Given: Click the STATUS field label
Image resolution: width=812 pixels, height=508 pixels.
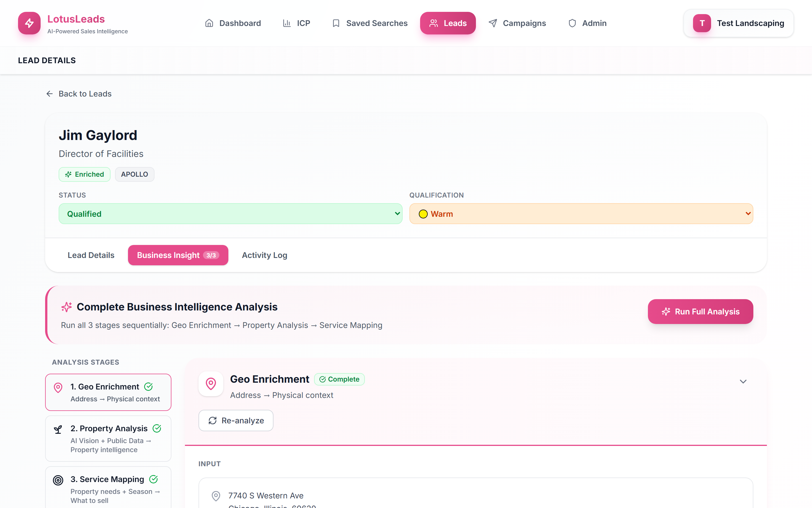Looking at the screenshot, I should [72, 195].
